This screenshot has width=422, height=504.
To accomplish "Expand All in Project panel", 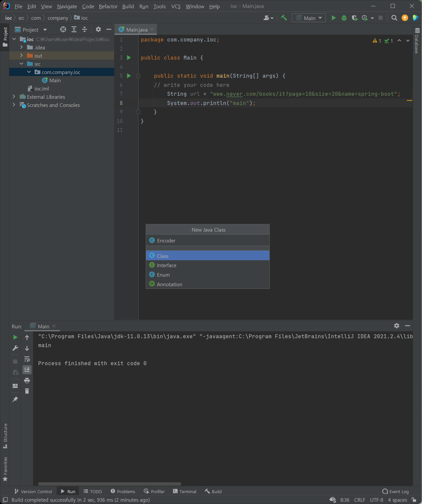I will click(x=74, y=29).
